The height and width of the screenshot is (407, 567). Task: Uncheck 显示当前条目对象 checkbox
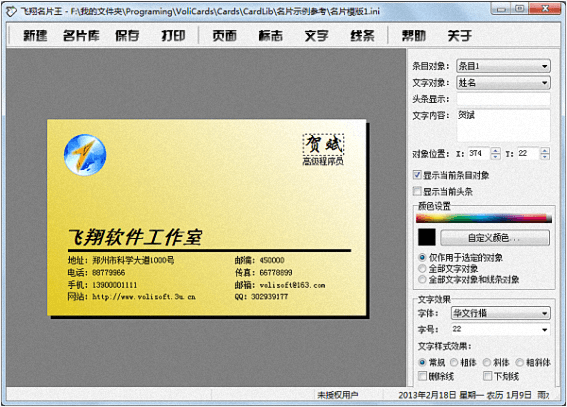418,175
